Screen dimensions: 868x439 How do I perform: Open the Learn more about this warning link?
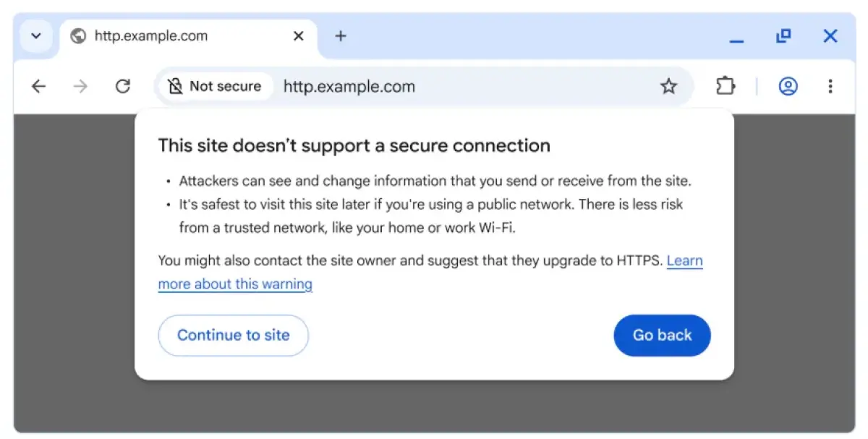[235, 284]
